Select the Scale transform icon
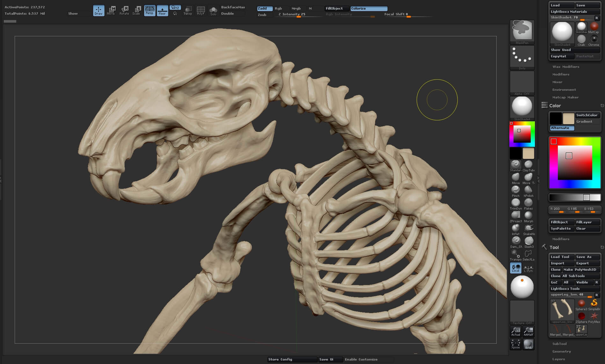Screen dimensions: 605x364 point(136,11)
